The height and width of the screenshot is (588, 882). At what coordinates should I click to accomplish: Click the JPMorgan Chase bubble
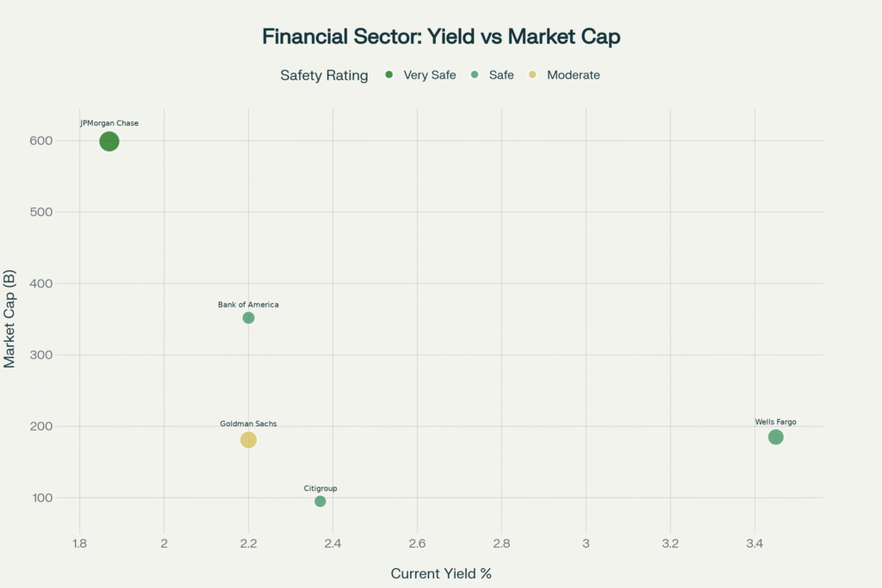coord(109,141)
